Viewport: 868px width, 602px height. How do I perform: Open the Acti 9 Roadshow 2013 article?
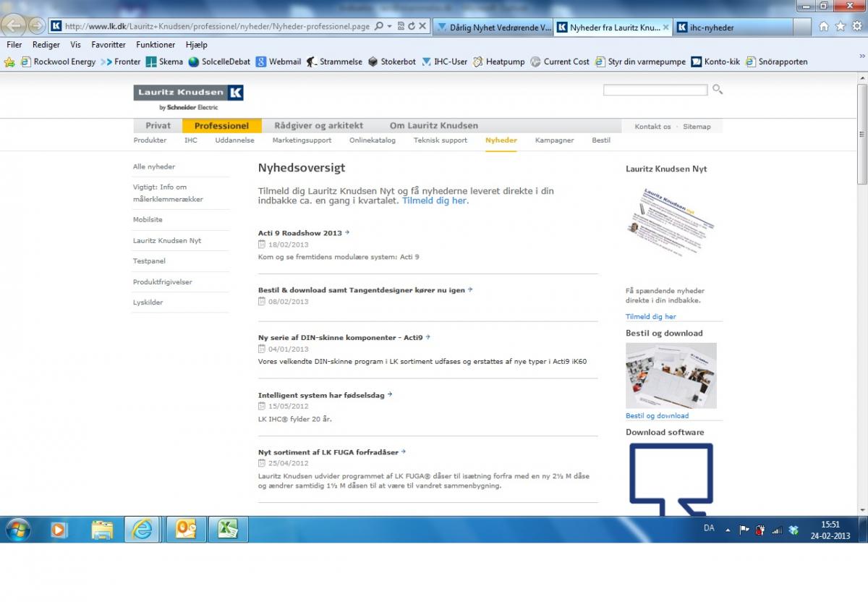pyautogui.click(x=300, y=233)
